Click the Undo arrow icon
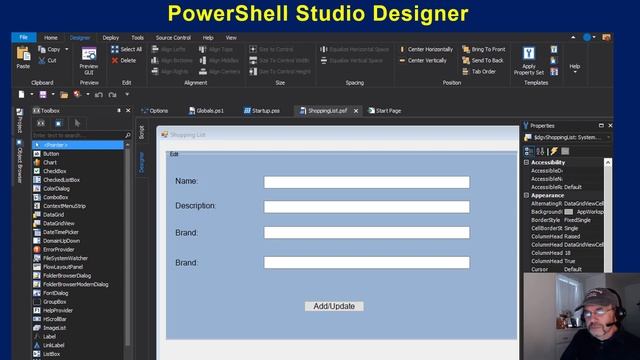This screenshot has height=360, width=640. tap(99, 95)
